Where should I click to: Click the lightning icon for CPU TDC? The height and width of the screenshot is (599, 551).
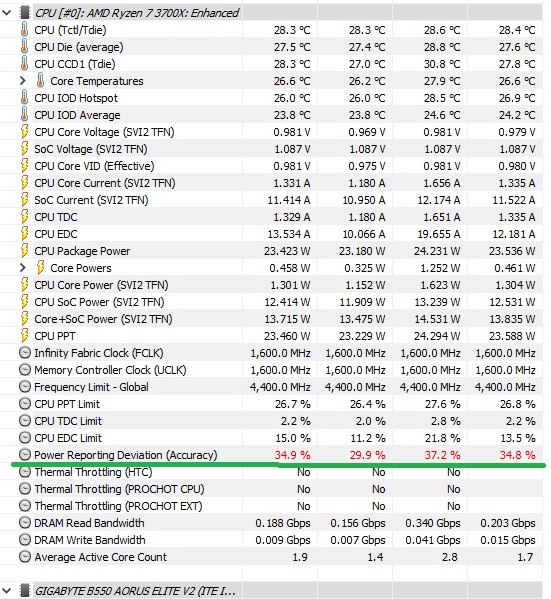point(24,217)
